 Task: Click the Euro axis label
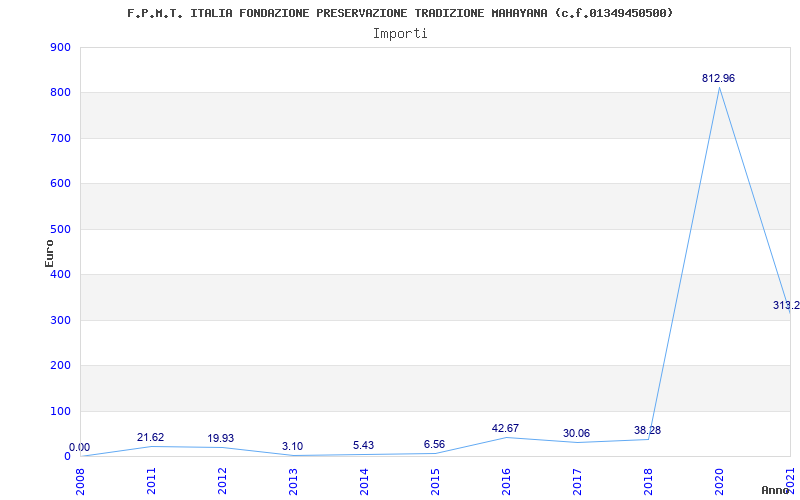click(x=49, y=253)
